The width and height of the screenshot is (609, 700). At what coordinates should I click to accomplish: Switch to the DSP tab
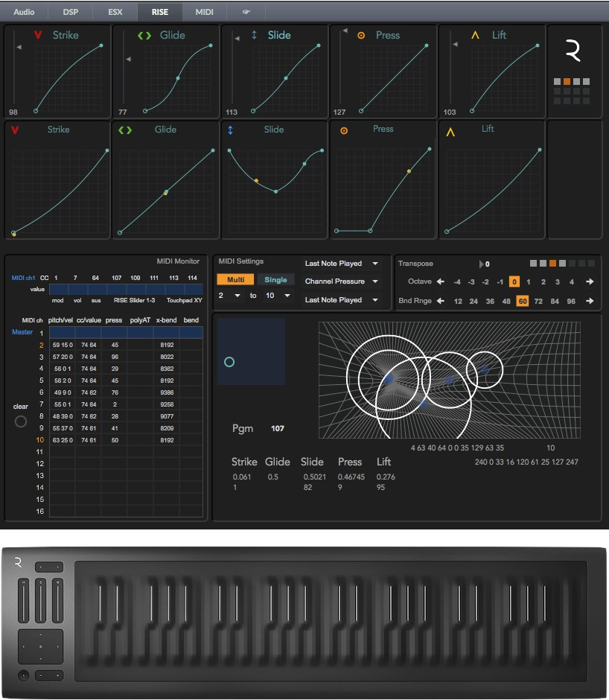[x=70, y=12]
